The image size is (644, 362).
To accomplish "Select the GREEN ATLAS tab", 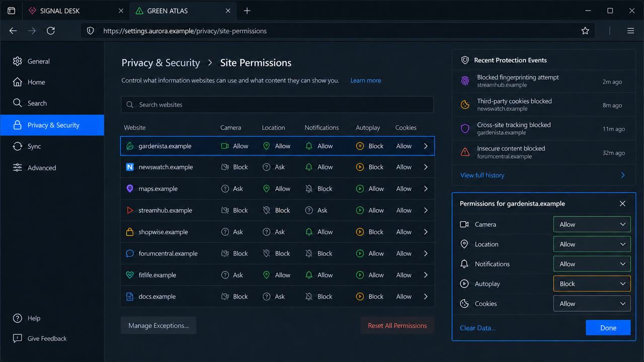I will 183,11.
